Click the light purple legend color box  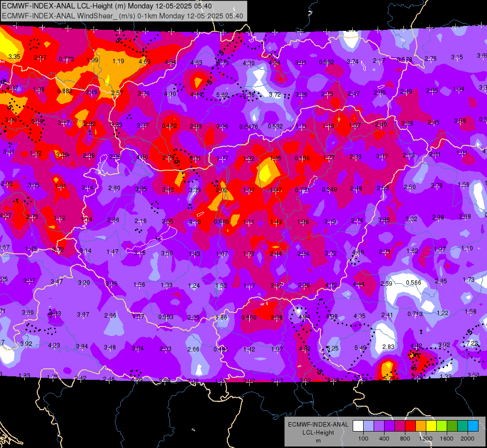click(379, 426)
